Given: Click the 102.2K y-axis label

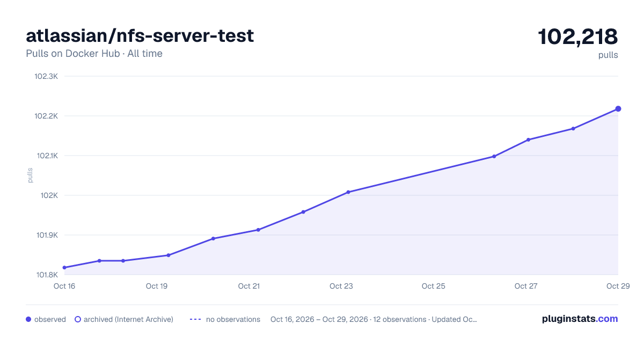Looking at the screenshot, I should [x=46, y=116].
